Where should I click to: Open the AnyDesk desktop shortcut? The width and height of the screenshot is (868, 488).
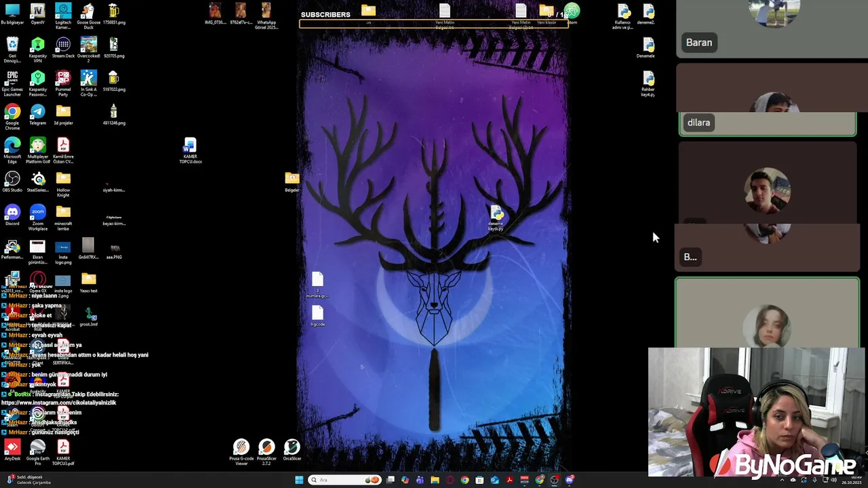(x=12, y=450)
